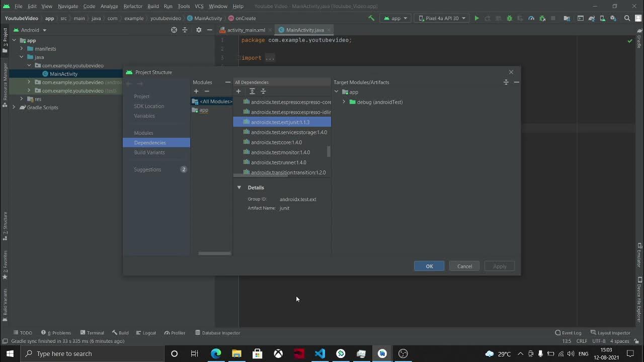Click the dependencies list vertical scrollbar
Viewport: 644px width, 362px height.
point(329,151)
